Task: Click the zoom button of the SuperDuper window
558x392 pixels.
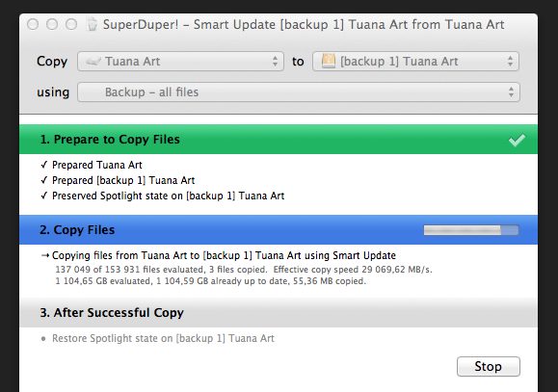Action: coord(71,24)
